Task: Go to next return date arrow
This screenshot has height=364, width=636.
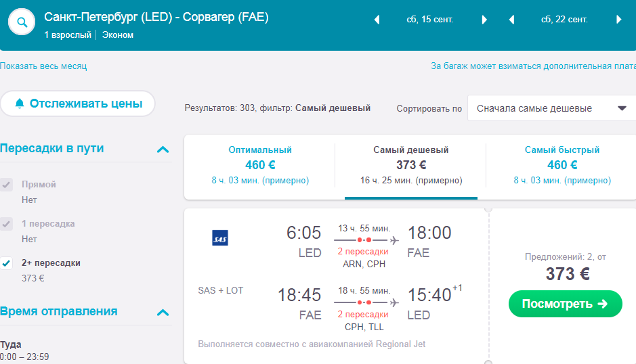Action: (x=618, y=20)
